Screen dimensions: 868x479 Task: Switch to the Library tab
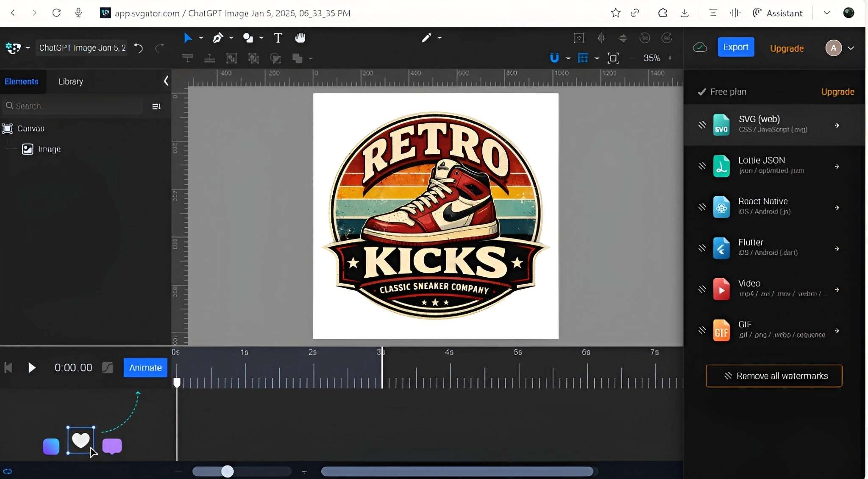click(71, 81)
